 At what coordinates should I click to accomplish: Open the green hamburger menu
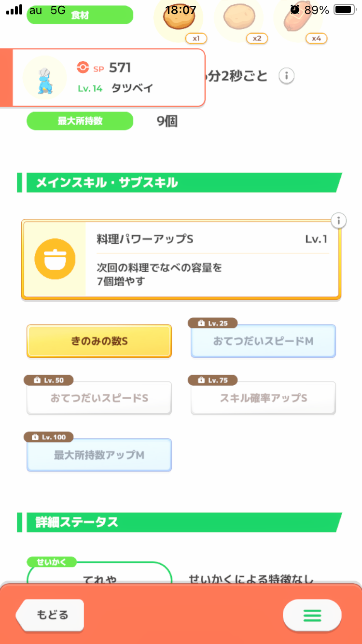312,615
